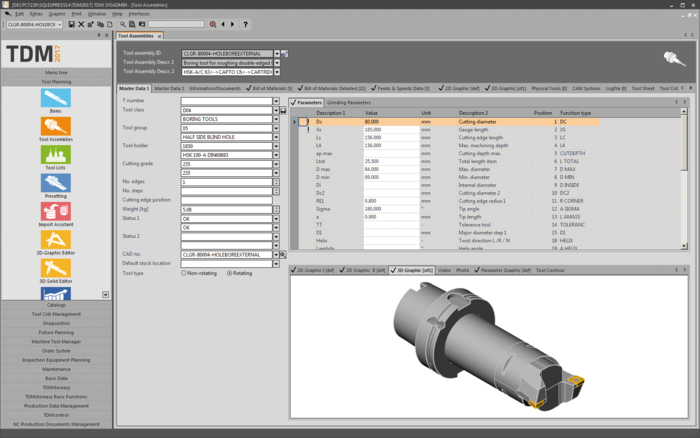The image size is (700, 438).
Task: Click the parameters table vertical scrollbar
Action: 684,179
